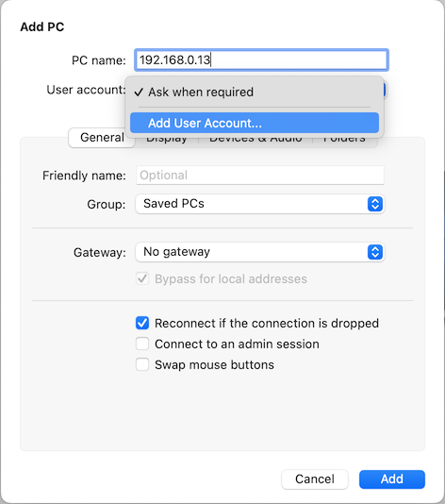
Task: Open the No gateway dropdown
Action: tap(260, 252)
